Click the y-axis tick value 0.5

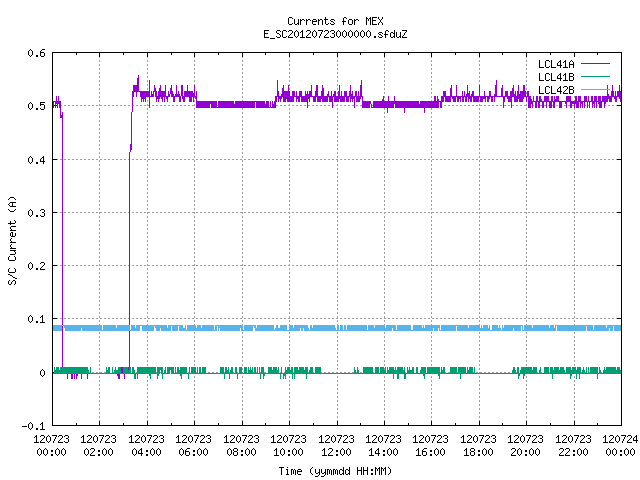[x=36, y=106]
